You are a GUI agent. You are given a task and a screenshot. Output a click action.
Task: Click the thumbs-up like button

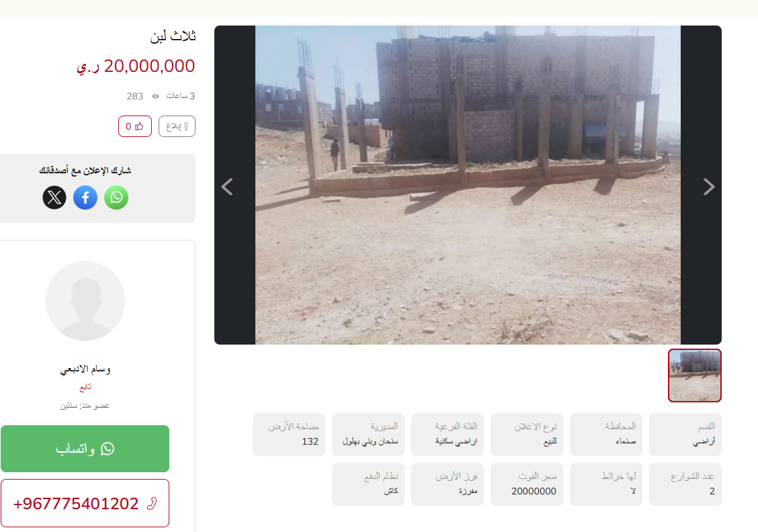[135, 126]
